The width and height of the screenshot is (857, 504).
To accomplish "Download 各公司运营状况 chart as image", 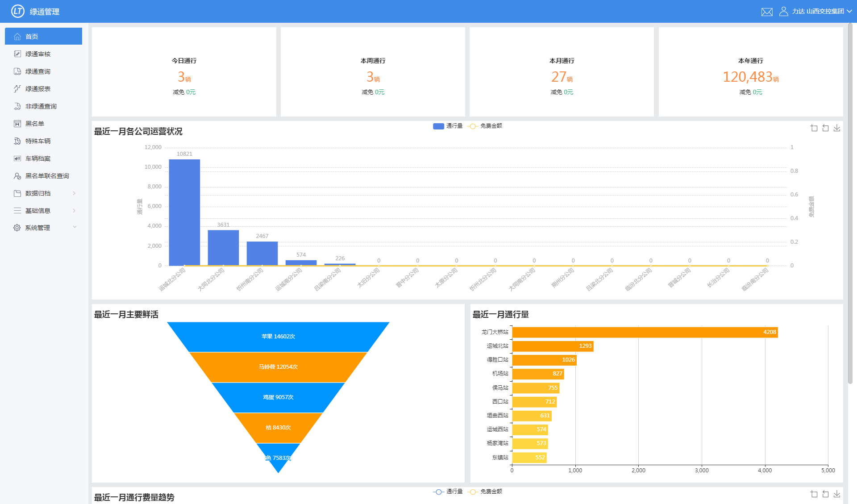I will [x=837, y=128].
